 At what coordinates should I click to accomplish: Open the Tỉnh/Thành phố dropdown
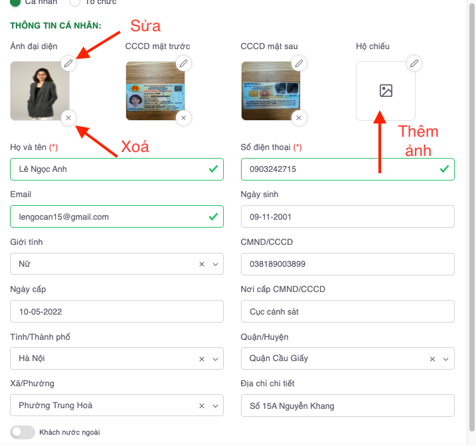[x=215, y=359]
